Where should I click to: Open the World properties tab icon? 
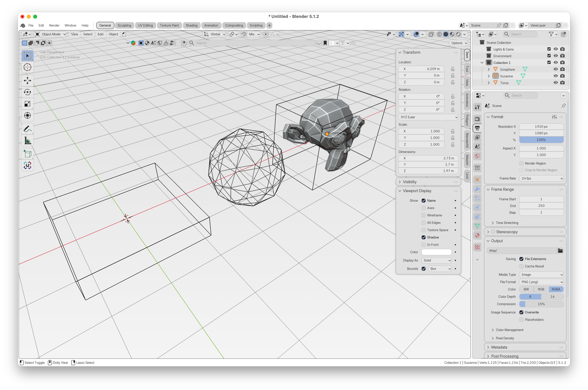(x=477, y=156)
